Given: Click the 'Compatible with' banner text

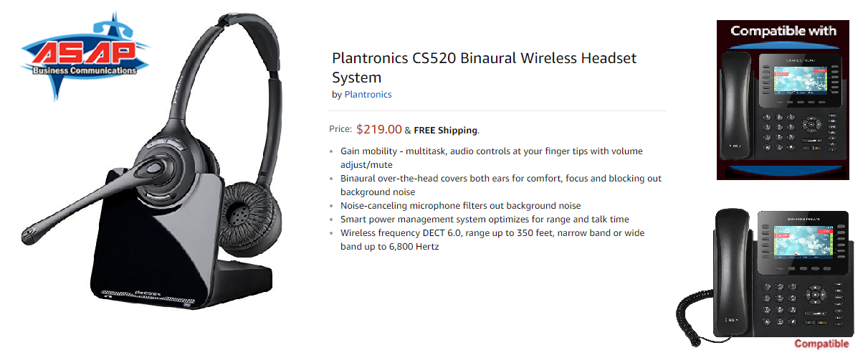Looking at the screenshot, I should point(783,31).
